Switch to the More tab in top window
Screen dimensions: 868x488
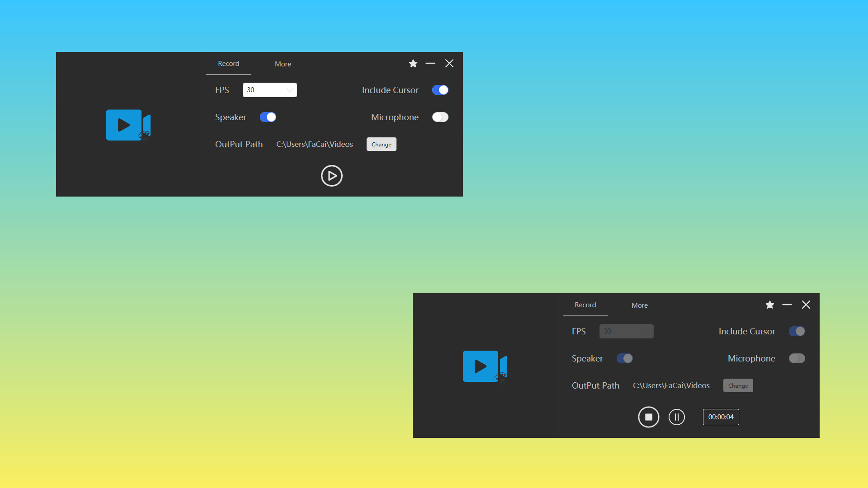[283, 64]
